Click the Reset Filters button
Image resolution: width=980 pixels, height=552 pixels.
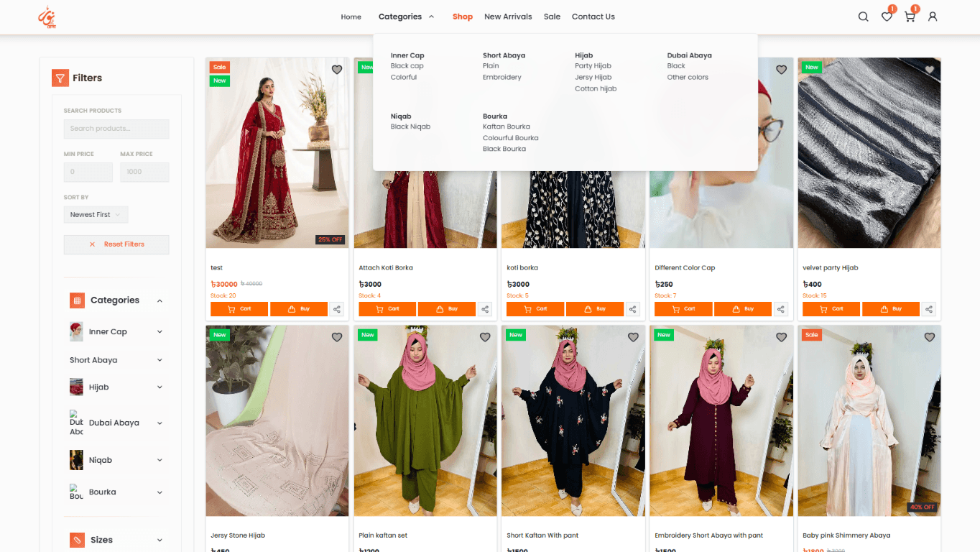(x=116, y=244)
